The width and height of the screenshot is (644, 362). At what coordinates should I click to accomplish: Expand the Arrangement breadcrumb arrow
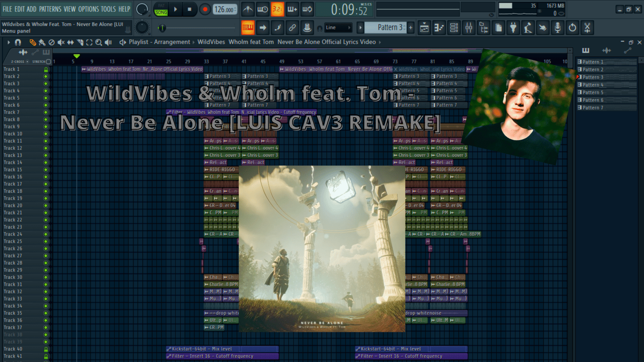tap(193, 42)
